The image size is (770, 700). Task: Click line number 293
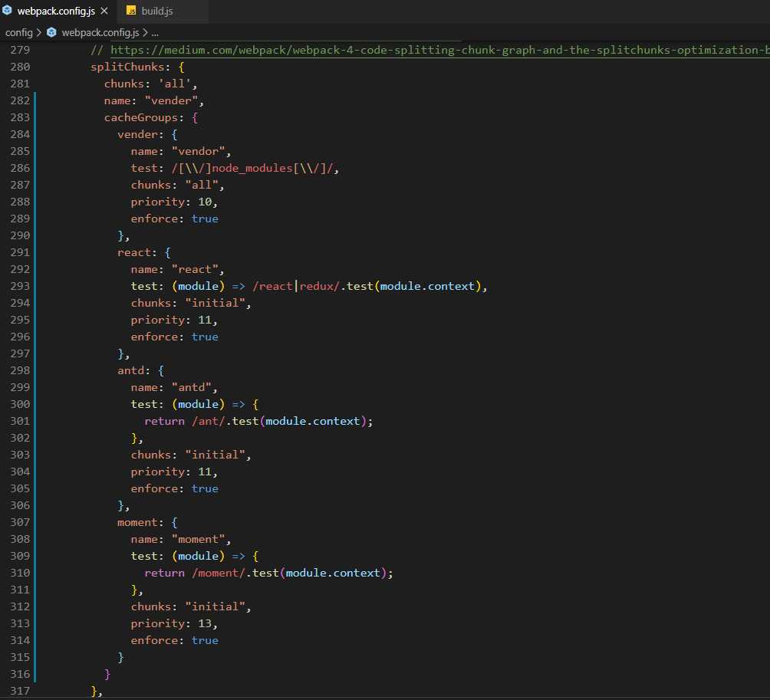[x=20, y=286]
